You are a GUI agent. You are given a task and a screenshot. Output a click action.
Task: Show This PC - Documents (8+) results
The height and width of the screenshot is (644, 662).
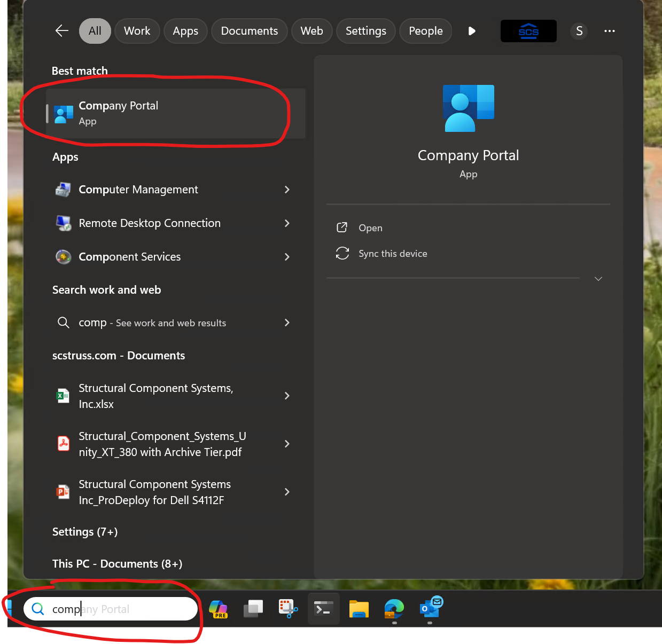pyautogui.click(x=118, y=564)
